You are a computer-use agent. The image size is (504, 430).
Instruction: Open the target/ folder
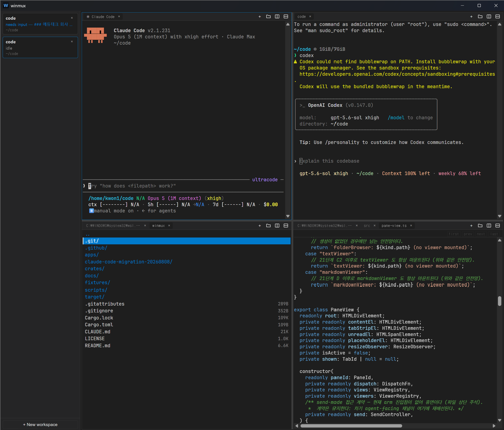tap(187, 297)
